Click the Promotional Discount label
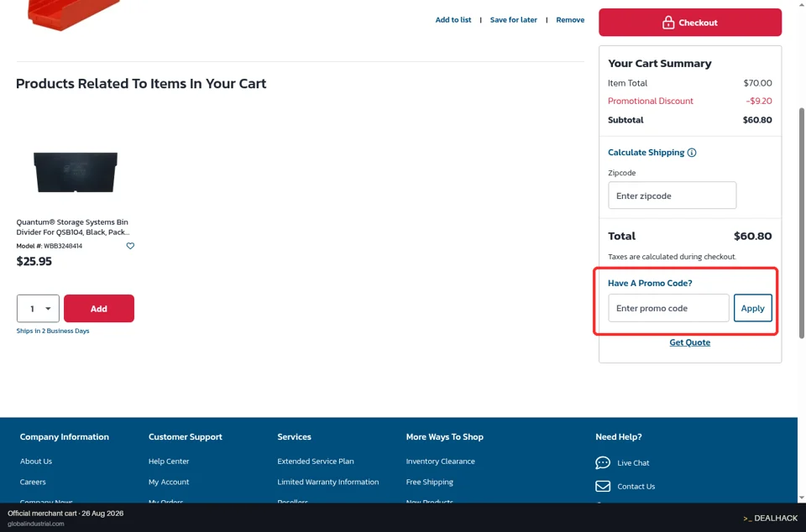Image resolution: width=806 pixels, height=532 pixels. [650, 102]
